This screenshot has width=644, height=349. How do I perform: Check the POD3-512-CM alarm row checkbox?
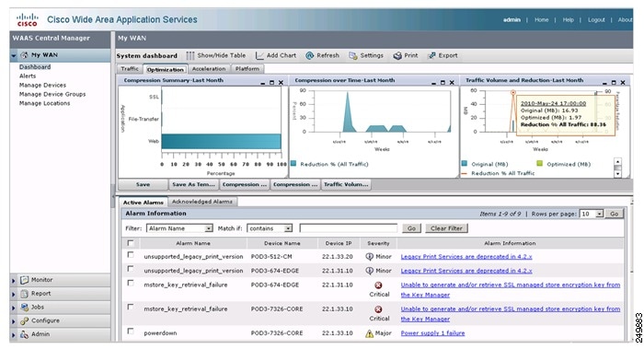[x=131, y=255]
